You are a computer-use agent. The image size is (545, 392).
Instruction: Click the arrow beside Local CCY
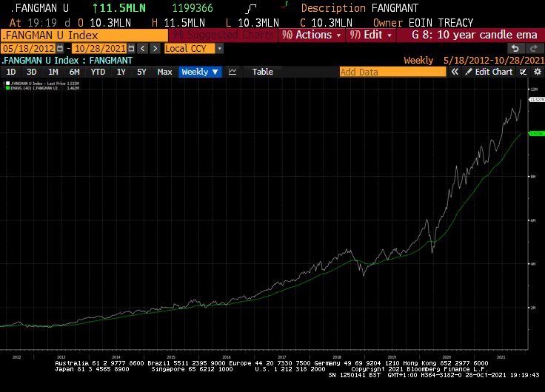point(219,48)
